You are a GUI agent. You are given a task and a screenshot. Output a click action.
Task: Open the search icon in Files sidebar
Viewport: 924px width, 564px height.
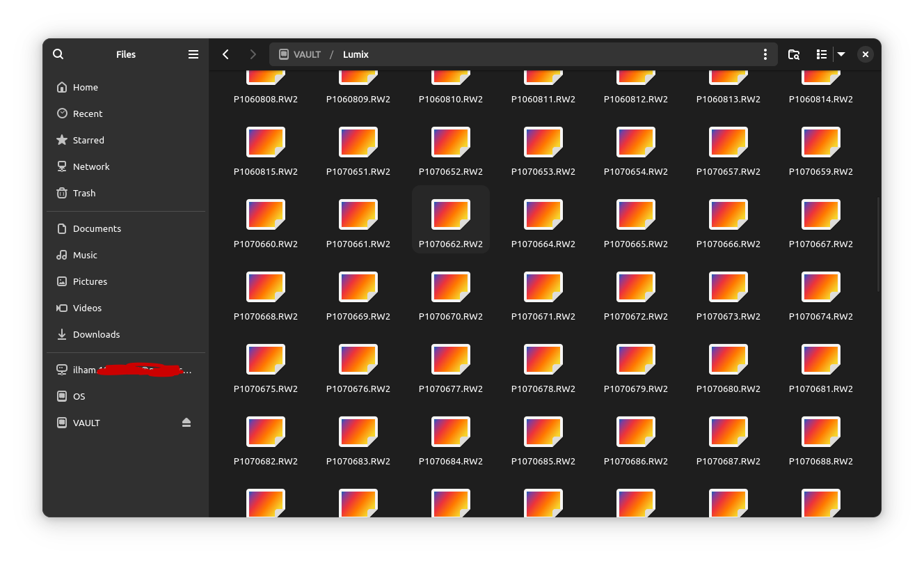(x=58, y=54)
